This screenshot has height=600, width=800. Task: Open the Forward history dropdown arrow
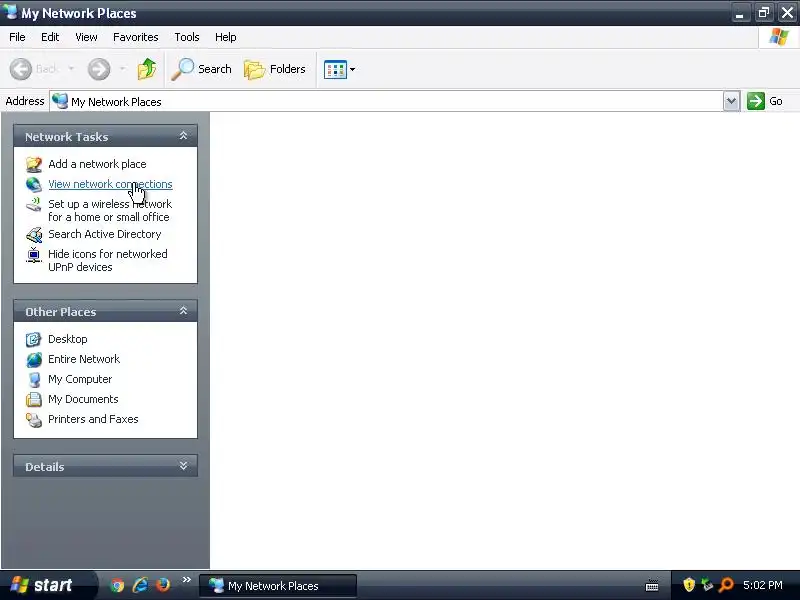(x=122, y=68)
